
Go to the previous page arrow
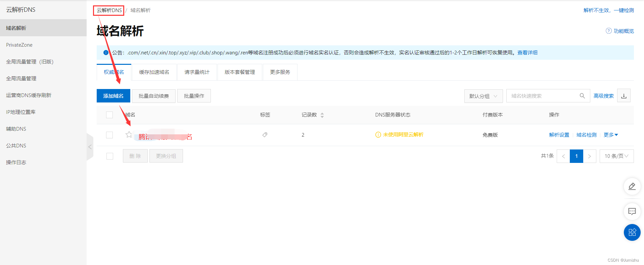(x=563, y=156)
